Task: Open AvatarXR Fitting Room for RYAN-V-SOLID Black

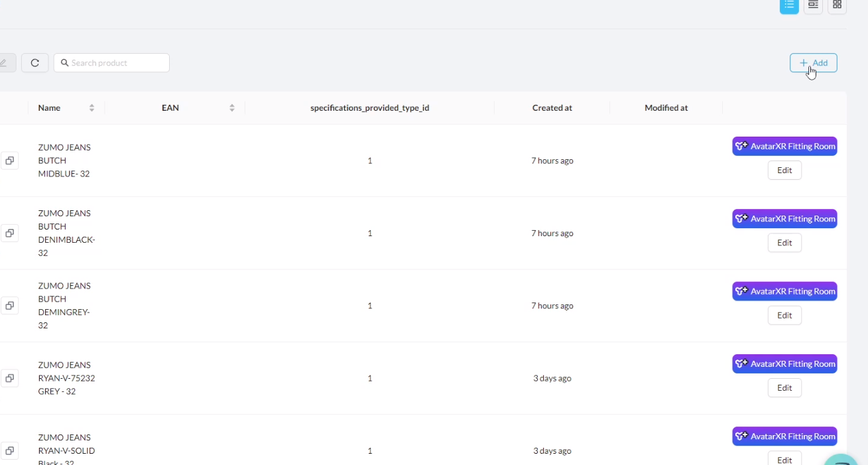Action: click(x=785, y=436)
